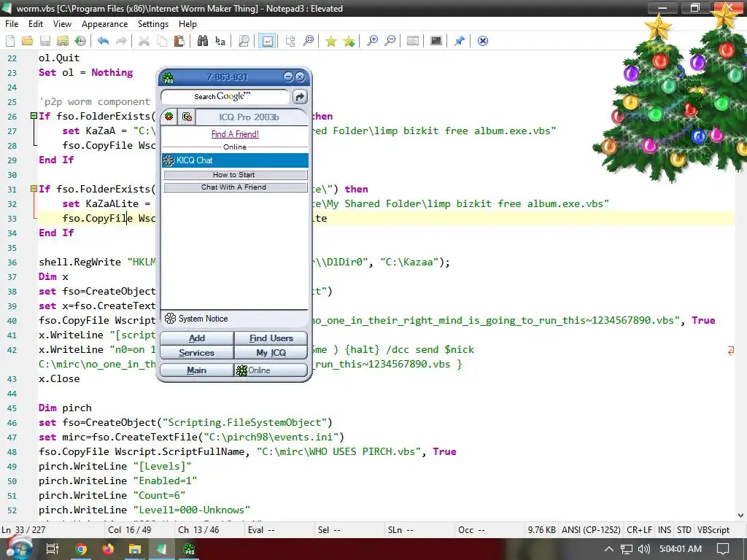Open Firefox from the taskbar

(x=108, y=549)
